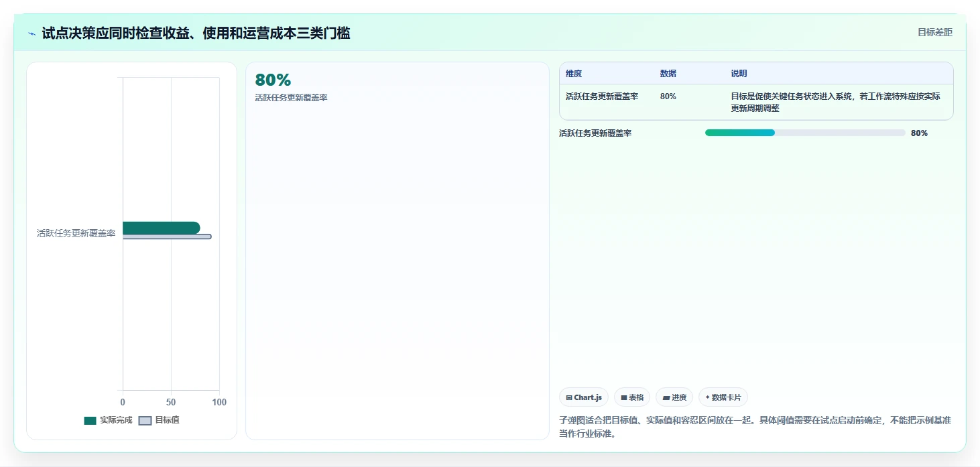
Task: Click the 活跃任务更新覆盖率 progress bar
Action: pos(805,133)
